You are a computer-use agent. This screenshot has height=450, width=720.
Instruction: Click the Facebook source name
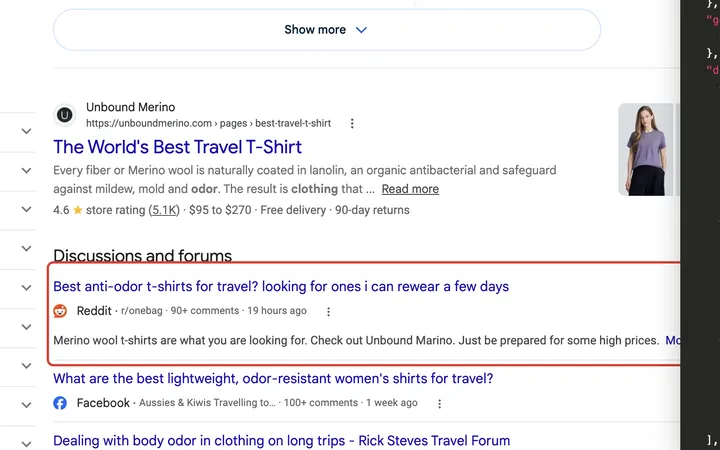[x=103, y=403]
